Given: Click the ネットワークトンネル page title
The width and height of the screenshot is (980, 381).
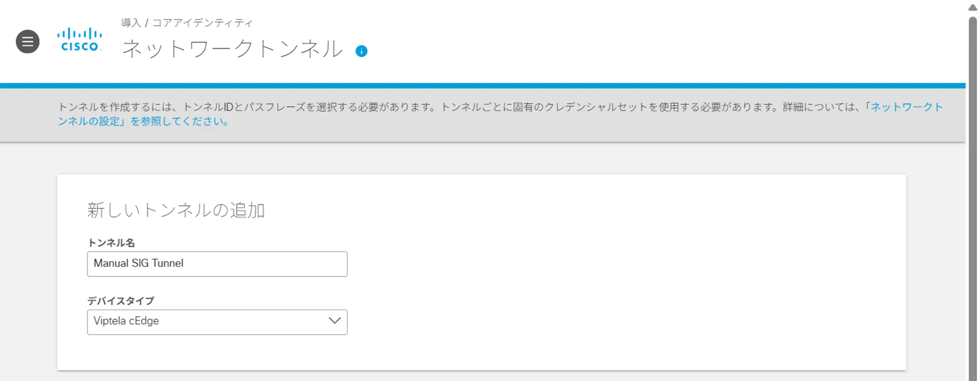Looking at the screenshot, I should pyautogui.click(x=233, y=49).
